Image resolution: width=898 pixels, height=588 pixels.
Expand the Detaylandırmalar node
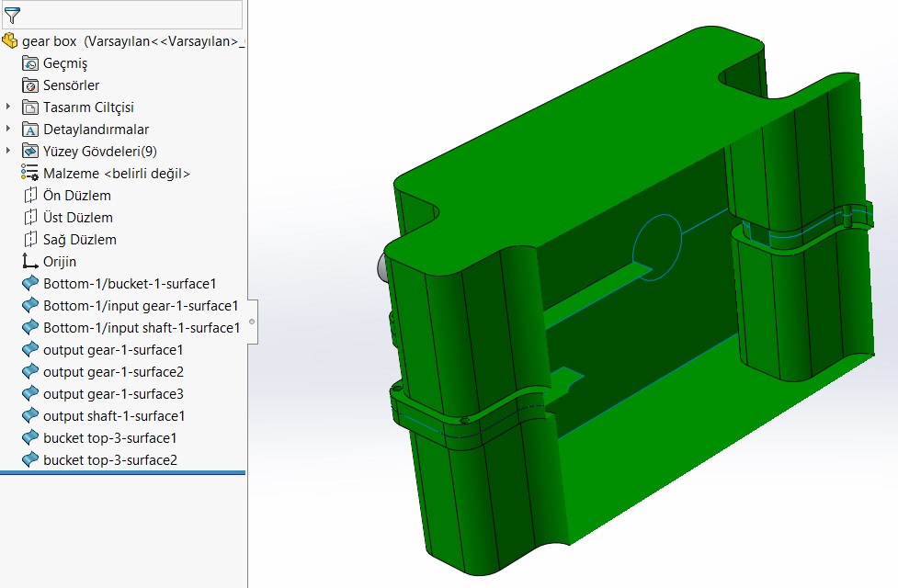[8, 129]
